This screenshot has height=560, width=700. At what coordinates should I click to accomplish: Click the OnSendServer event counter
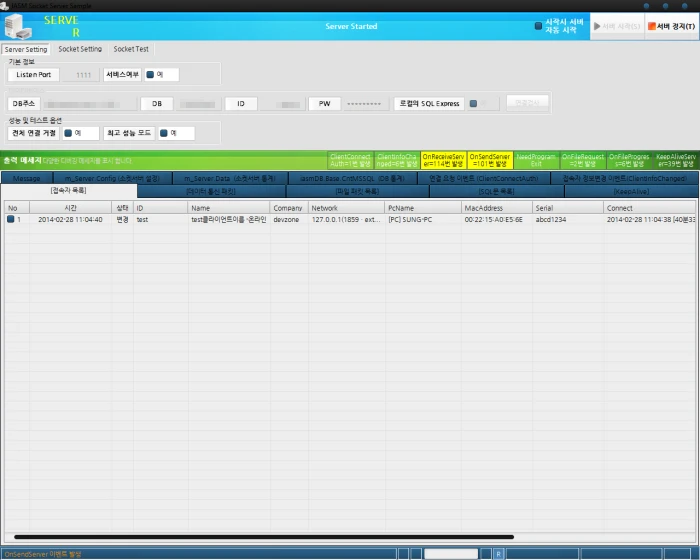pos(490,160)
